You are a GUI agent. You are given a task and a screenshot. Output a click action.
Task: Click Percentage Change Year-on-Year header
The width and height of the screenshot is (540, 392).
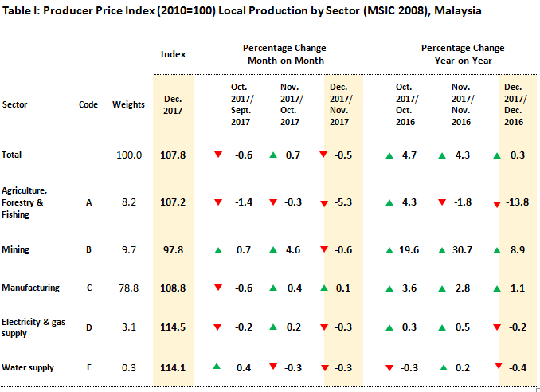(x=462, y=54)
